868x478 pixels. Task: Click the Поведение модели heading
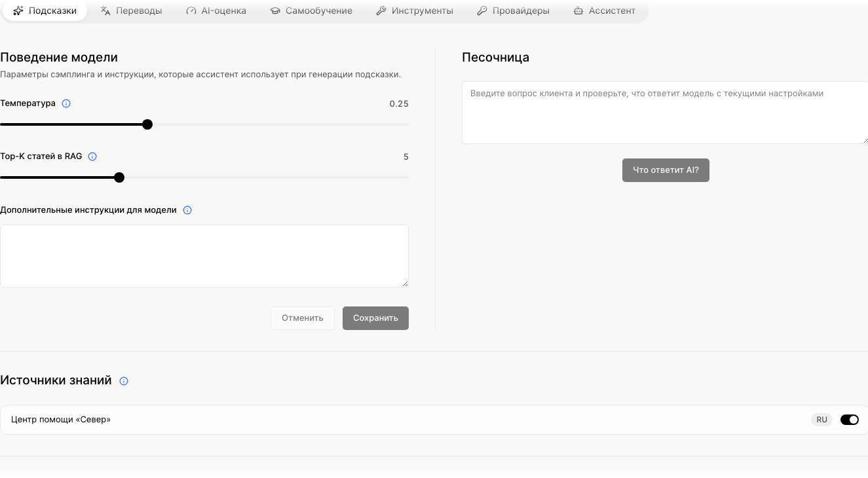[x=59, y=58]
